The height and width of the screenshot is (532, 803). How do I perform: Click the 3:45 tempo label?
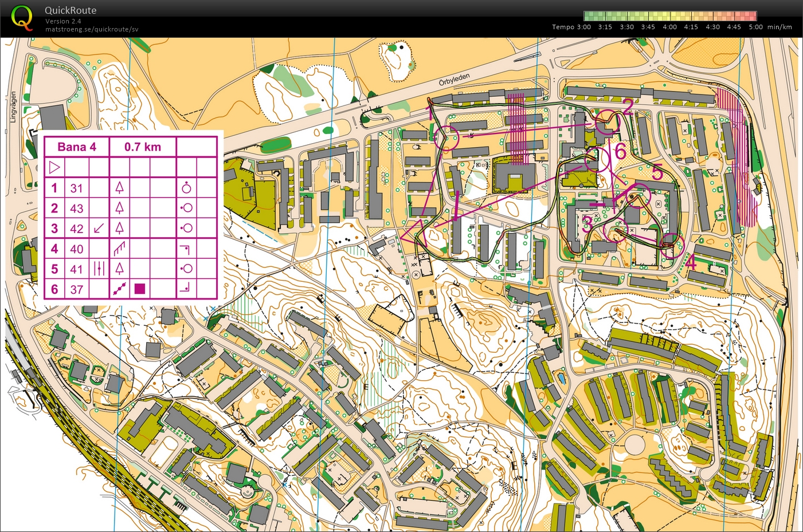(648, 27)
